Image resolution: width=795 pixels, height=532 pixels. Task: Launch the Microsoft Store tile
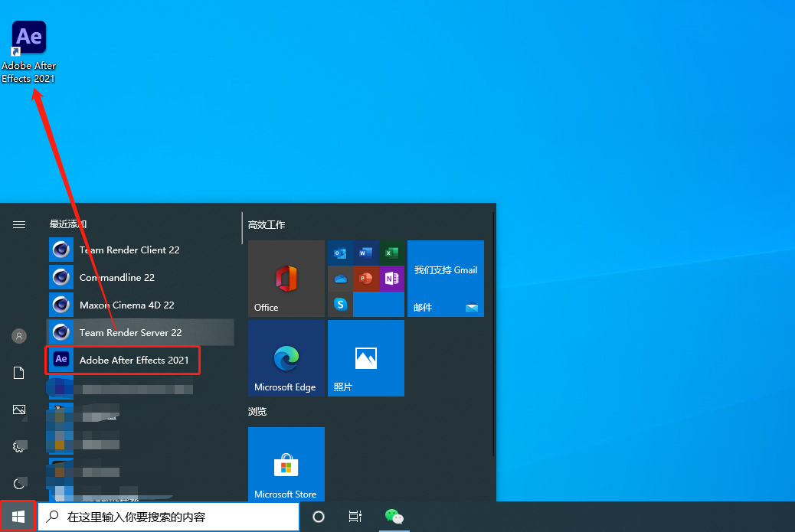click(286, 465)
